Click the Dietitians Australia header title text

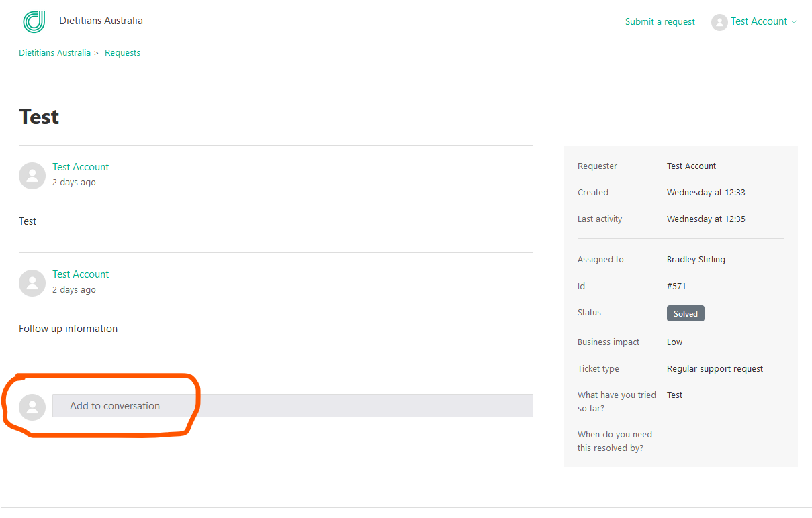click(x=101, y=21)
